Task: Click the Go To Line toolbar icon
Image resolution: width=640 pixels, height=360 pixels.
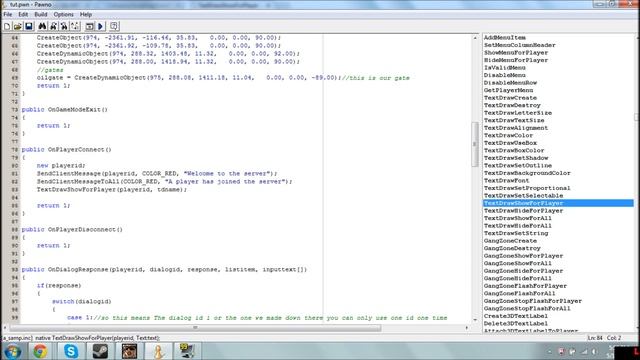Action: click(x=75, y=27)
